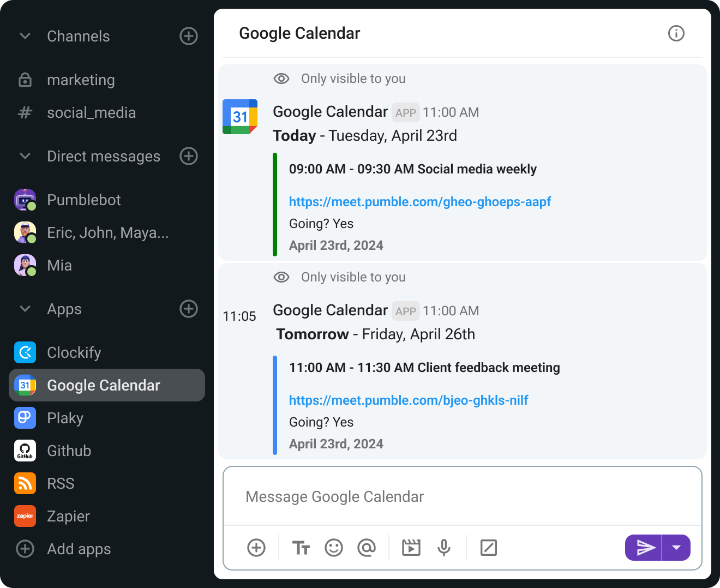Image resolution: width=720 pixels, height=588 pixels.
Task: Start a new direct message with plus icon
Action: click(189, 156)
